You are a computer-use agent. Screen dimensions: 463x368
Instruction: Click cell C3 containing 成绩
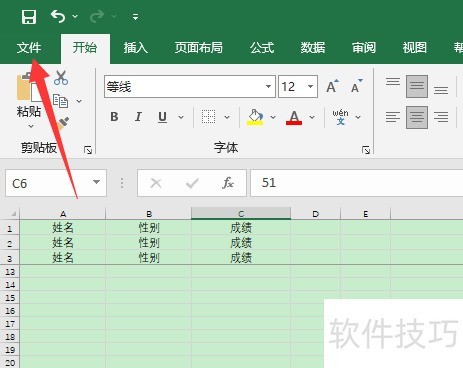coord(241,257)
